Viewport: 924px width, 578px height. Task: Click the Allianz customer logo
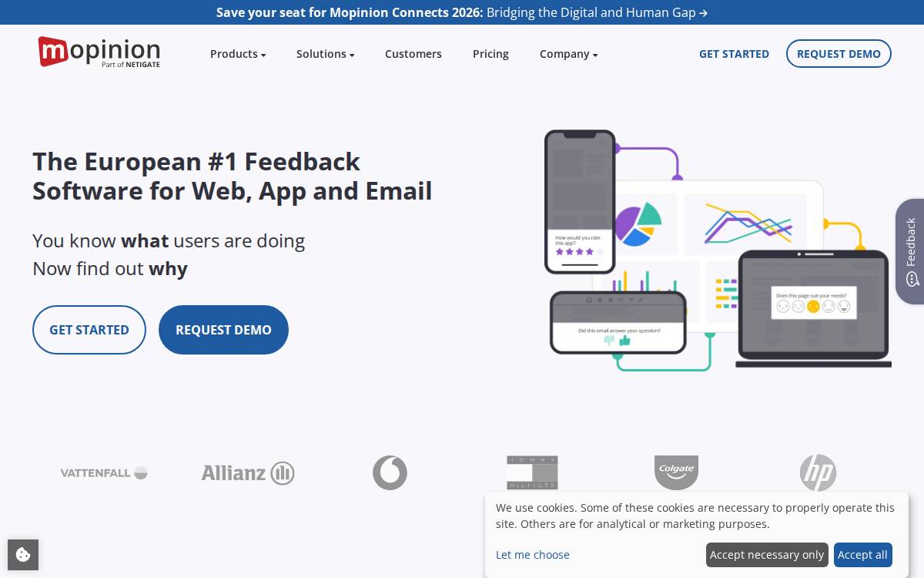248,472
